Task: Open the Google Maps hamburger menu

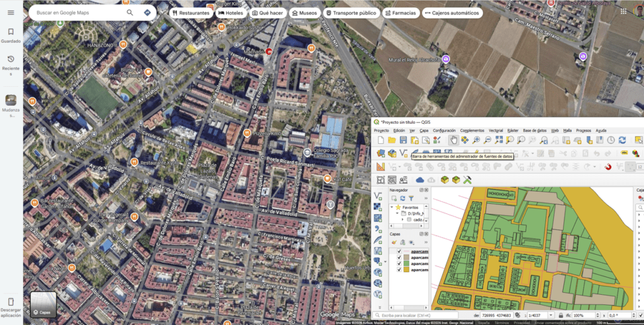Action: pos(11,13)
